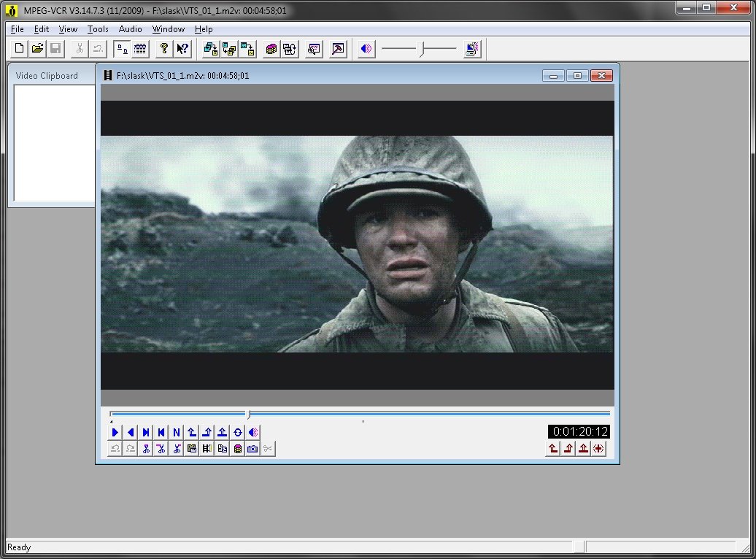756x559 pixels.
Task: Click grayed undo edit button in video window
Action: click(x=115, y=449)
